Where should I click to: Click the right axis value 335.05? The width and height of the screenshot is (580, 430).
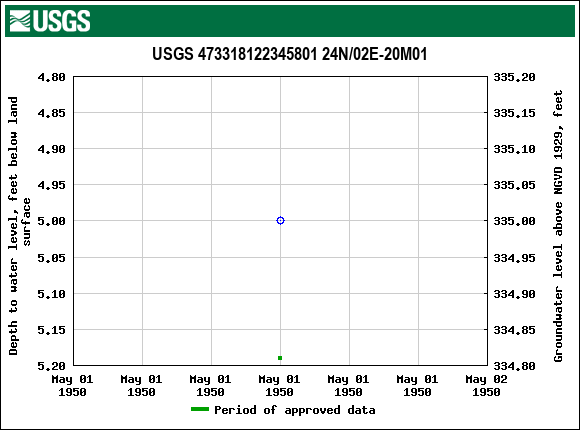pos(515,185)
